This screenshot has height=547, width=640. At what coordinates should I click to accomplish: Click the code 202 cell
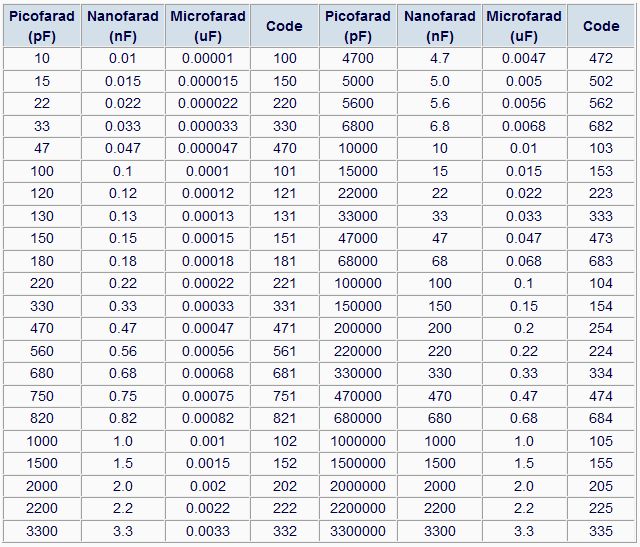coord(284,486)
